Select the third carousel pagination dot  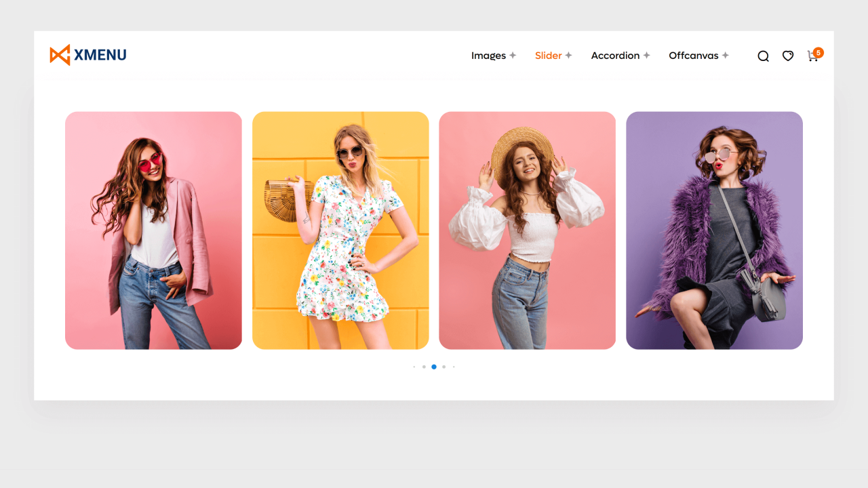(x=434, y=367)
